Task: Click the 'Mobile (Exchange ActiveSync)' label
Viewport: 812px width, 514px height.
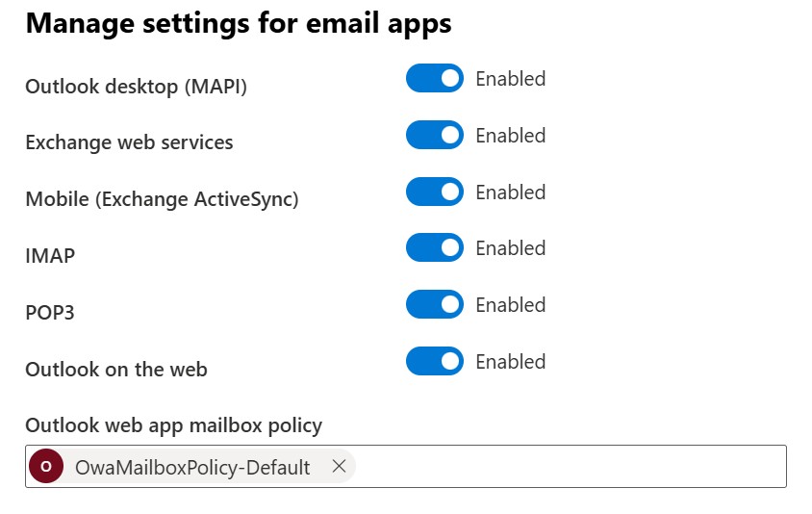Action: pos(162,199)
